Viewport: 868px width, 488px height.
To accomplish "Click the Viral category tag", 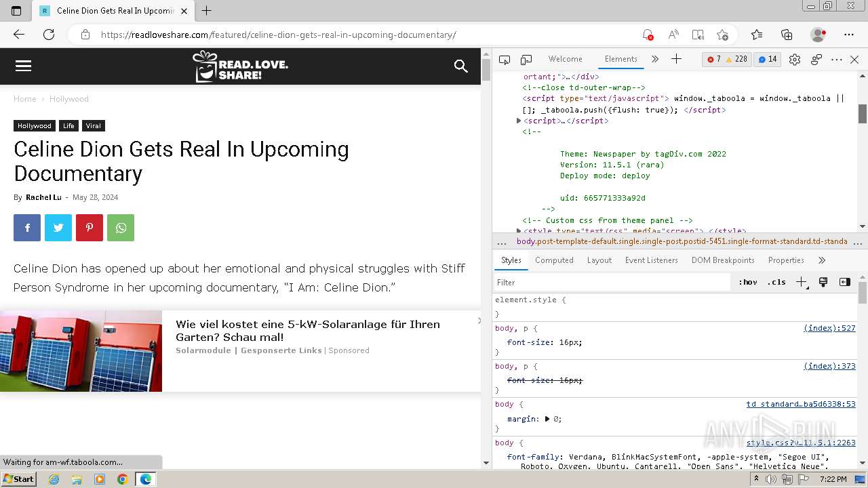I will 94,126.
